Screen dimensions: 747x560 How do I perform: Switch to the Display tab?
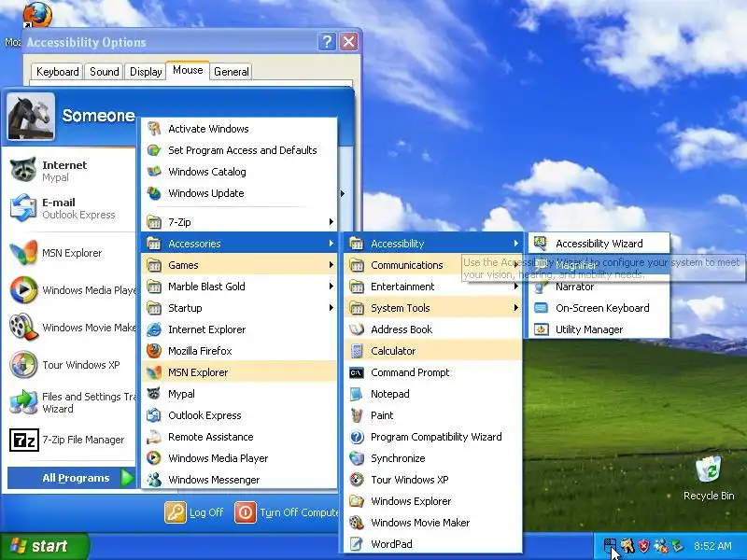click(x=146, y=72)
